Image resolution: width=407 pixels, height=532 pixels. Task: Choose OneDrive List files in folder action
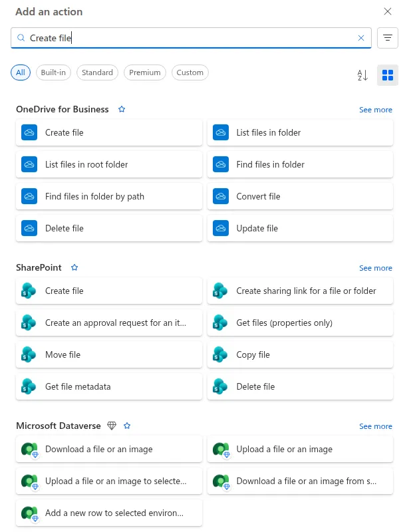tap(300, 132)
